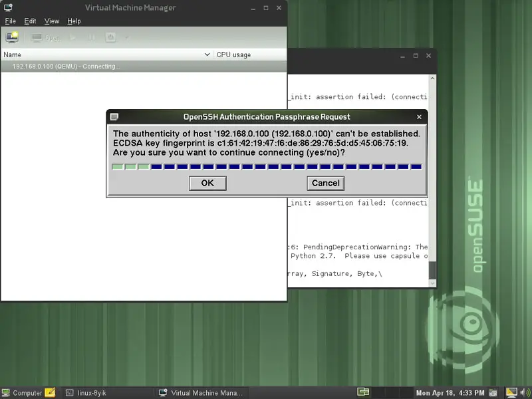
Task: Click the disabled Pause icon in toolbar
Action: (91, 37)
